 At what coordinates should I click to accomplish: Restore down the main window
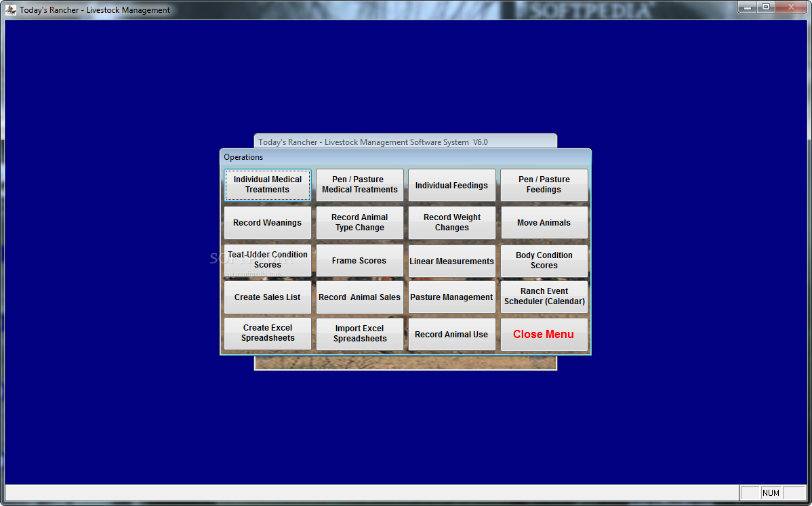click(766, 7)
